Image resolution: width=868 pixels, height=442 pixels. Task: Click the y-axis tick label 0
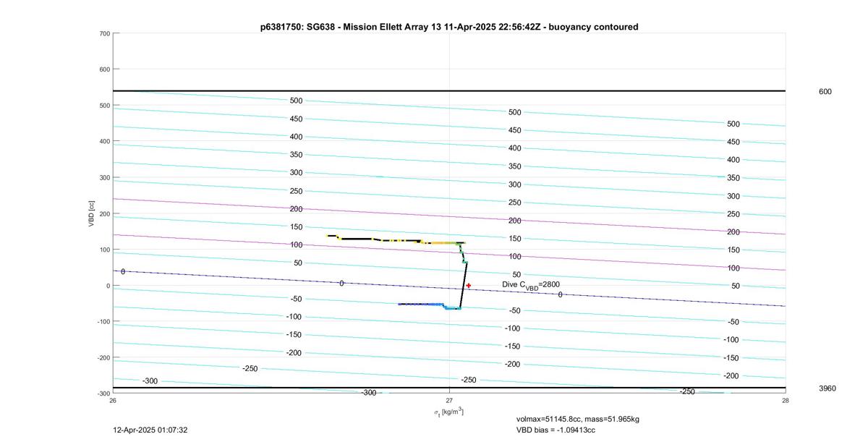click(108, 286)
